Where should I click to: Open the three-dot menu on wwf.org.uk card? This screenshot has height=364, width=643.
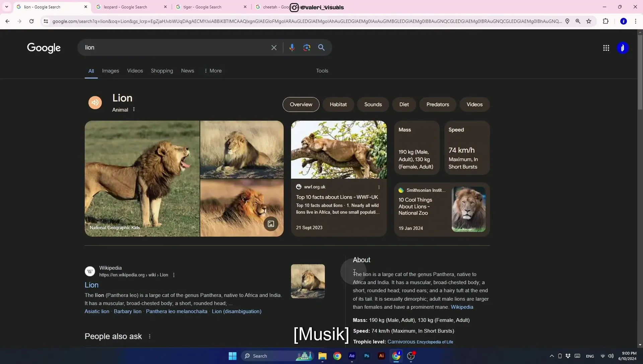379,187
